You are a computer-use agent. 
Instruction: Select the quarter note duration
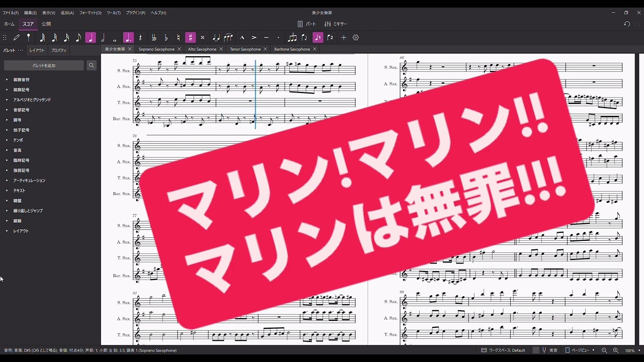tap(91, 38)
